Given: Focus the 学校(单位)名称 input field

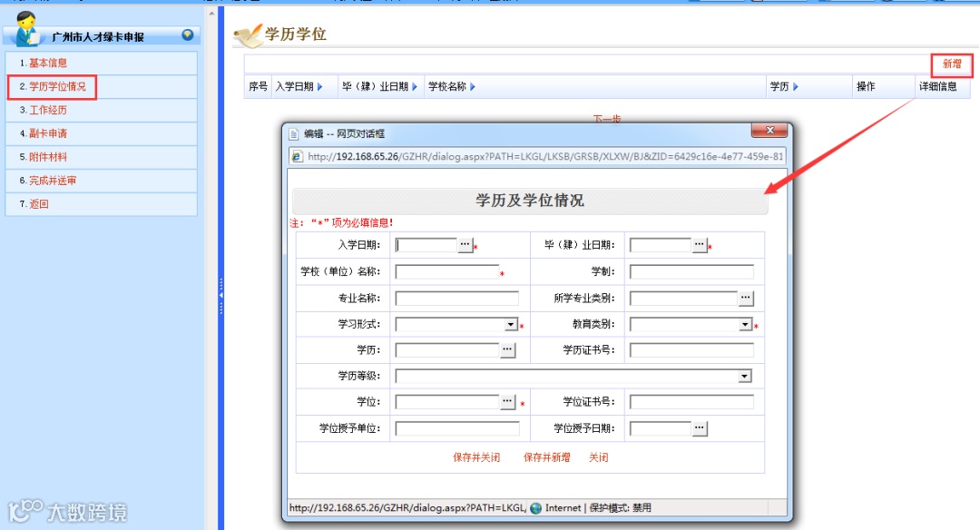Looking at the screenshot, I should 446,271.
